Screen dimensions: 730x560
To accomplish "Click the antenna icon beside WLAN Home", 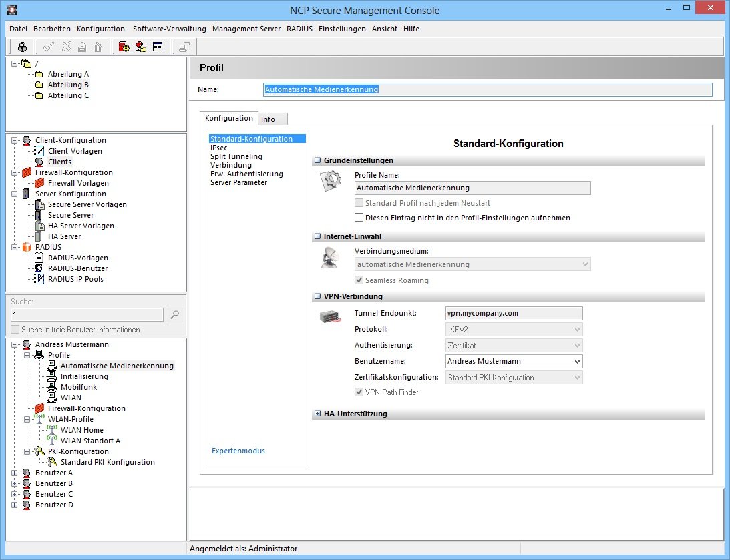I will (x=52, y=430).
